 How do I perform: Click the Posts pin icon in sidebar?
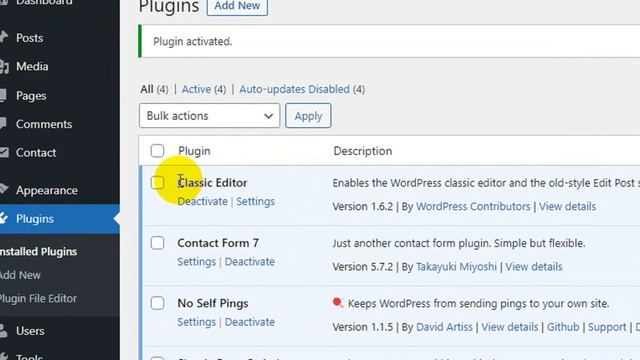4,37
